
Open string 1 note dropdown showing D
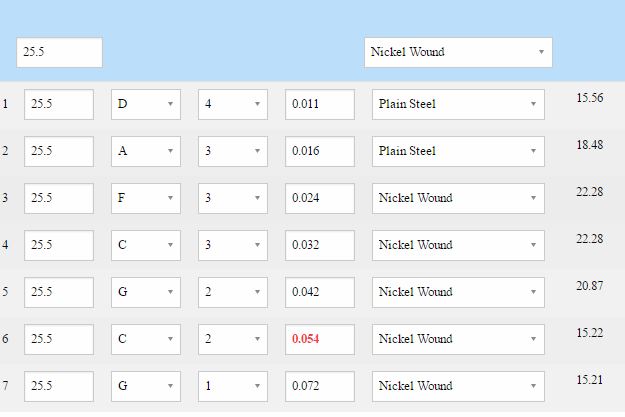point(145,104)
